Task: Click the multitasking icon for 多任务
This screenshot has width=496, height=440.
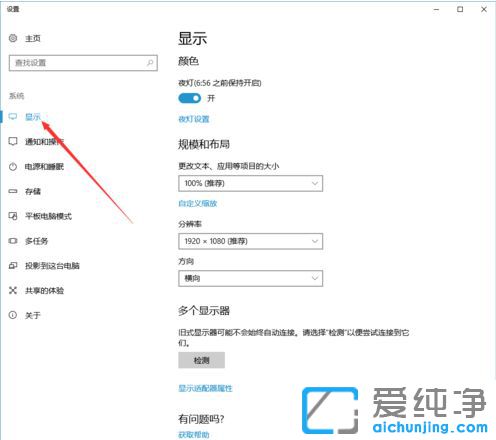Action: [x=13, y=241]
